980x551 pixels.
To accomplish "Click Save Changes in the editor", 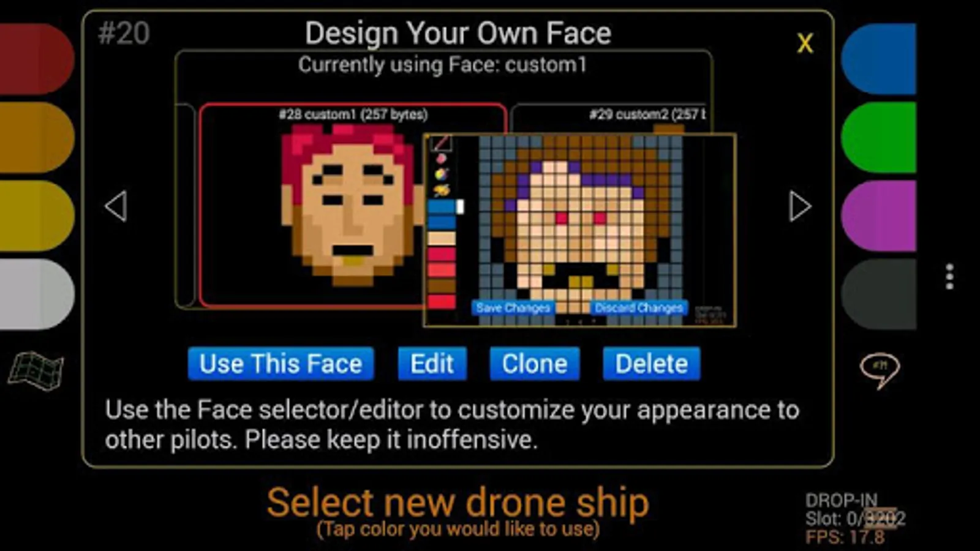I will pyautogui.click(x=513, y=307).
